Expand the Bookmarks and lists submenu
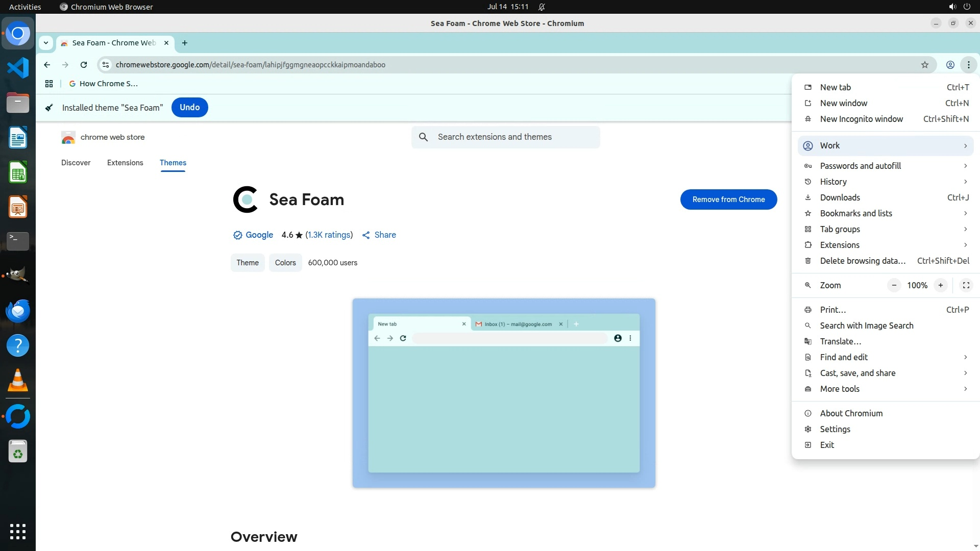980x551 pixels. point(886,213)
